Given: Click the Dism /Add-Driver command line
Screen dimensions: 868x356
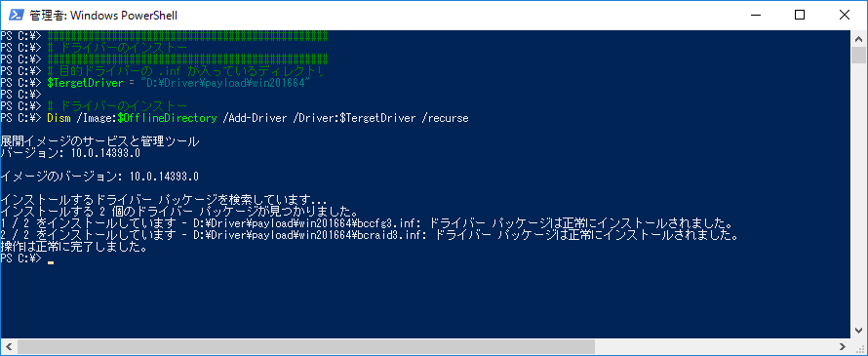Looking at the screenshot, I should pyautogui.click(x=234, y=118).
